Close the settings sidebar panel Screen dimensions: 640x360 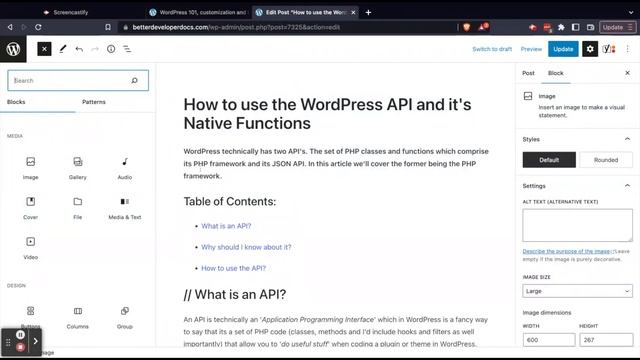tap(627, 73)
